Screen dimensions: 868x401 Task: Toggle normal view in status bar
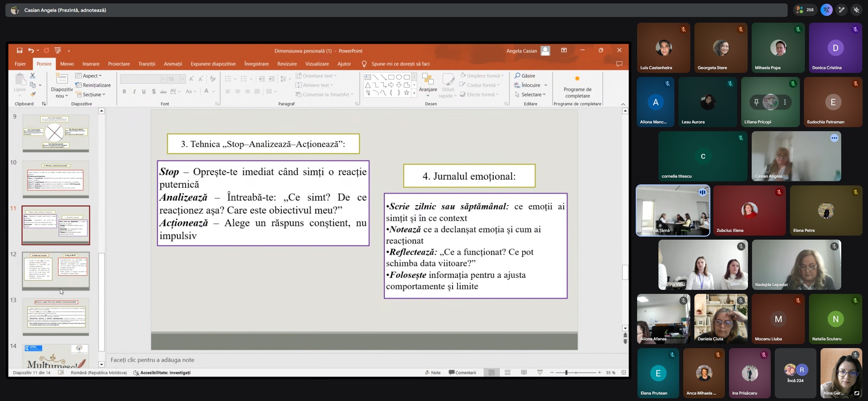(x=492, y=373)
